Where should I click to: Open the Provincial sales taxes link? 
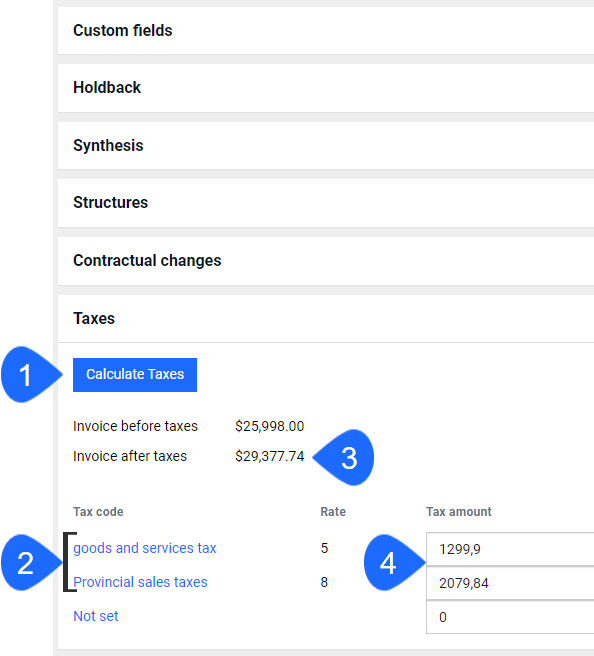[x=140, y=582]
